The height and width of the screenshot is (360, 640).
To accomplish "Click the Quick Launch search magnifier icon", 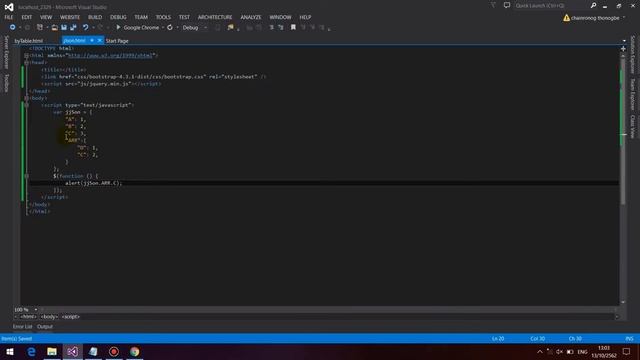I will tap(593, 6).
